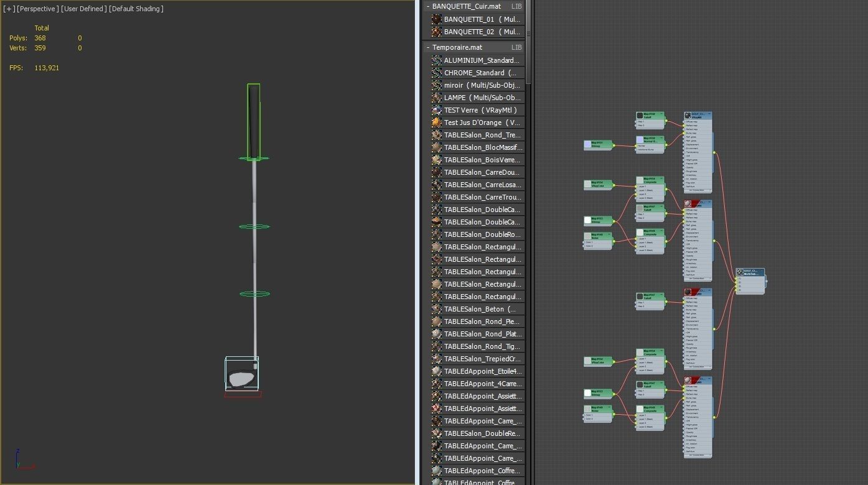Click the Normal Bump node output socket

666,145
